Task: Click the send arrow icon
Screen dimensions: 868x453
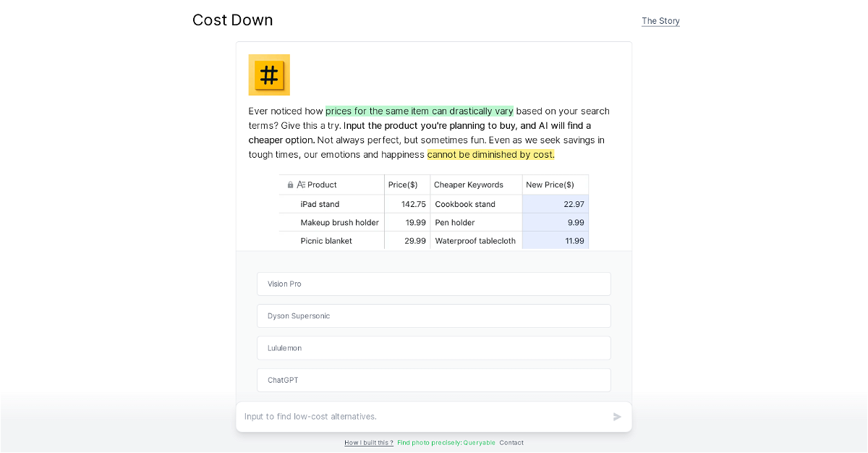Action: 617,417
